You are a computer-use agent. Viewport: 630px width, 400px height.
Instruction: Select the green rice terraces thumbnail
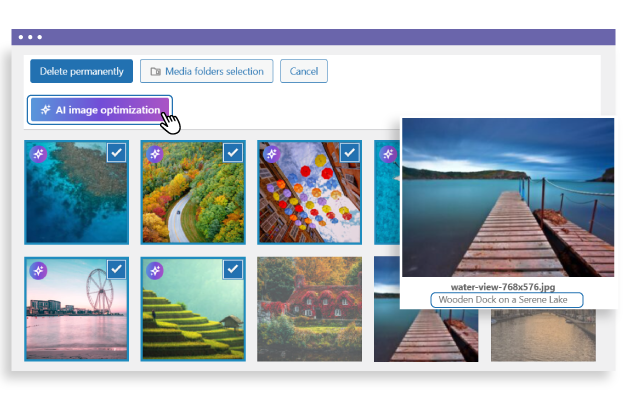193,309
